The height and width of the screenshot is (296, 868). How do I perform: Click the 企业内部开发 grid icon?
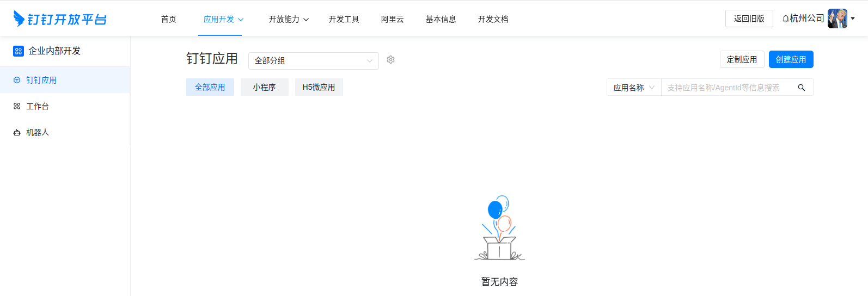click(x=19, y=51)
